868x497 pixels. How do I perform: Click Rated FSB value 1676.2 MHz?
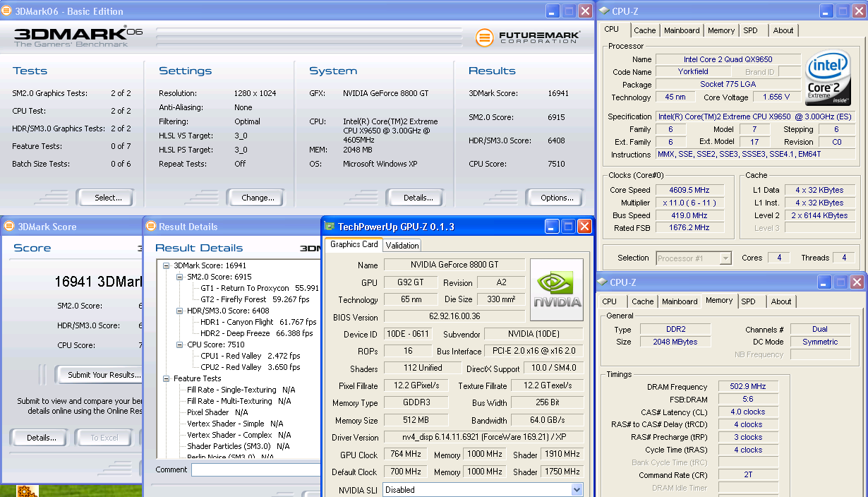click(x=690, y=228)
